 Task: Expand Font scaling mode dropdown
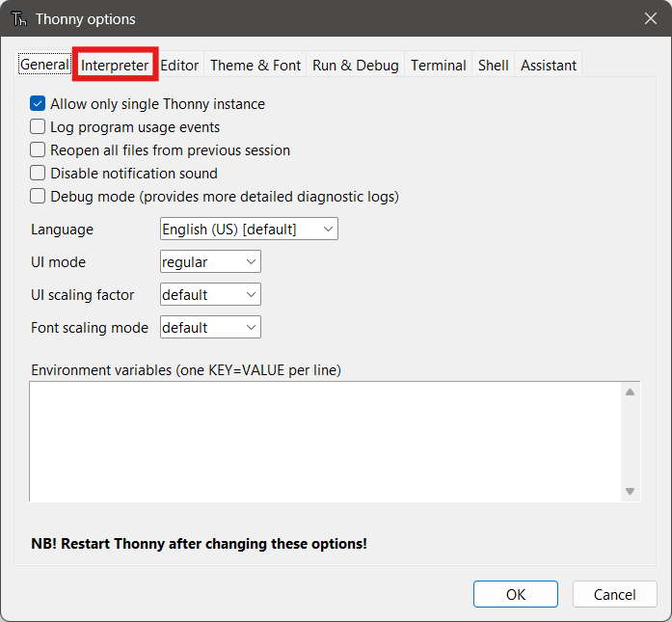coord(210,328)
